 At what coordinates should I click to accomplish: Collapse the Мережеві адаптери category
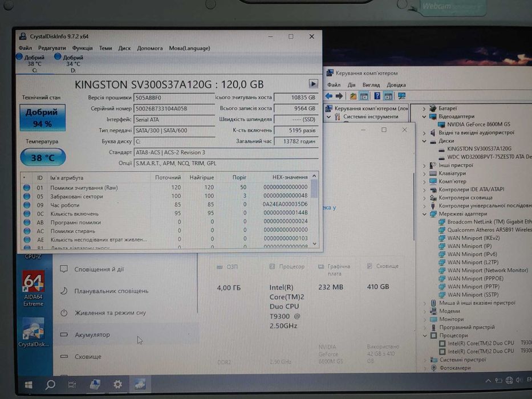(x=424, y=214)
